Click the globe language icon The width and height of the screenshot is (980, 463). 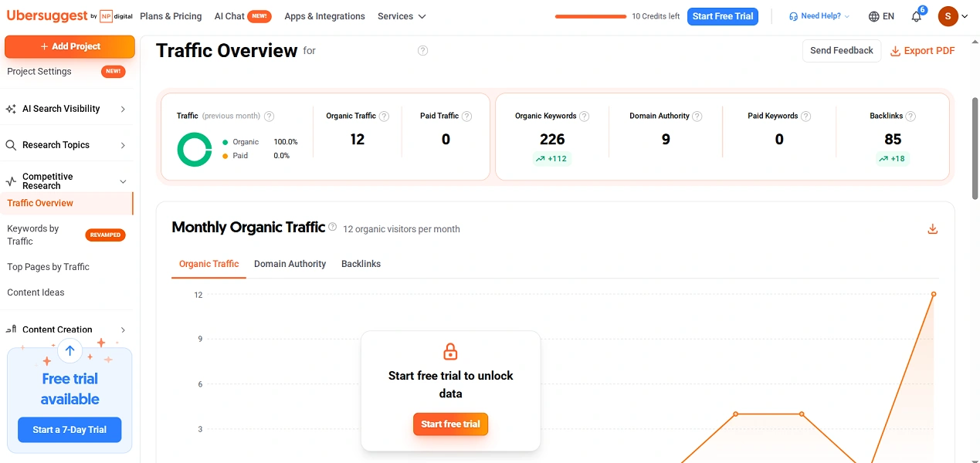873,16
